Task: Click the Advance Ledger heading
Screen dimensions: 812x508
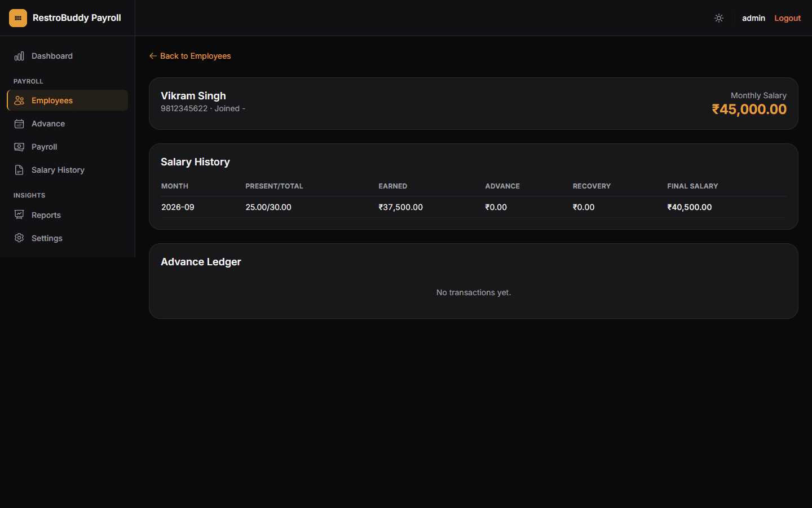Action: click(x=201, y=262)
